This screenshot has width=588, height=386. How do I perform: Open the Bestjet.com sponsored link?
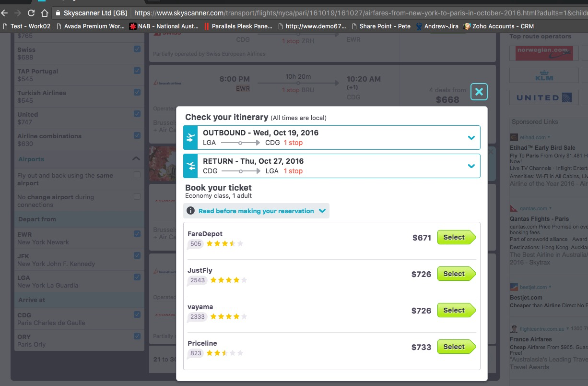(x=526, y=298)
